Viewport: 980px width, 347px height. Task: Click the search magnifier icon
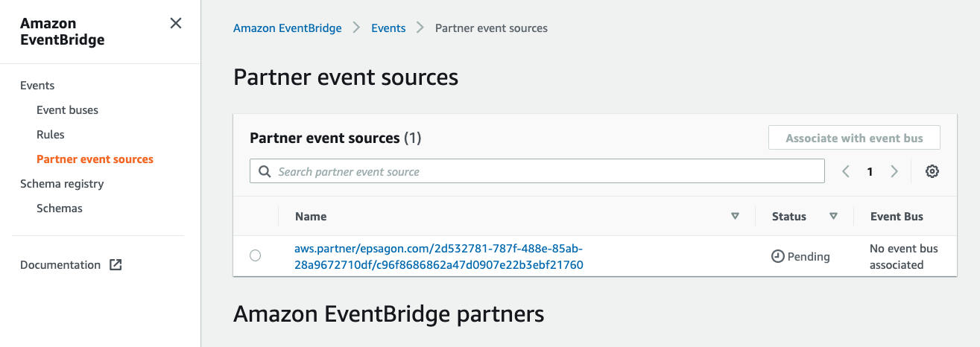(264, 171)
